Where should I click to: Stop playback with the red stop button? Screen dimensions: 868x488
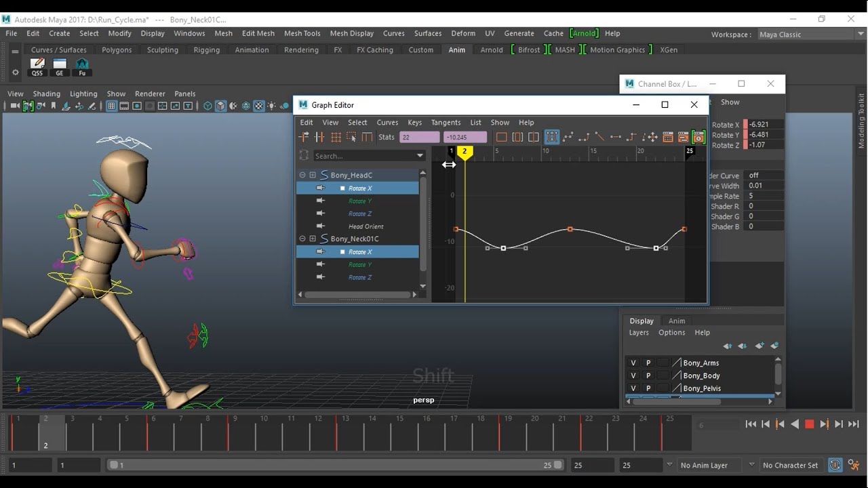809,424
